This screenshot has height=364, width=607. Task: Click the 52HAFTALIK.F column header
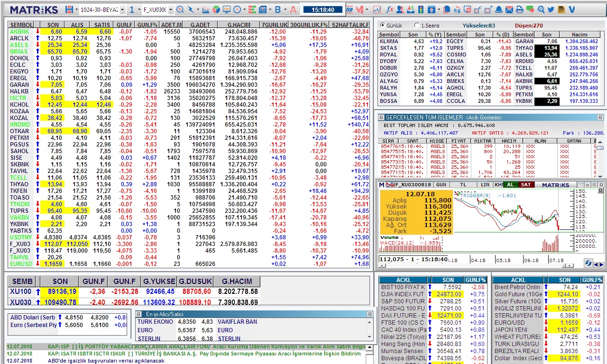(x=350, y=25)
